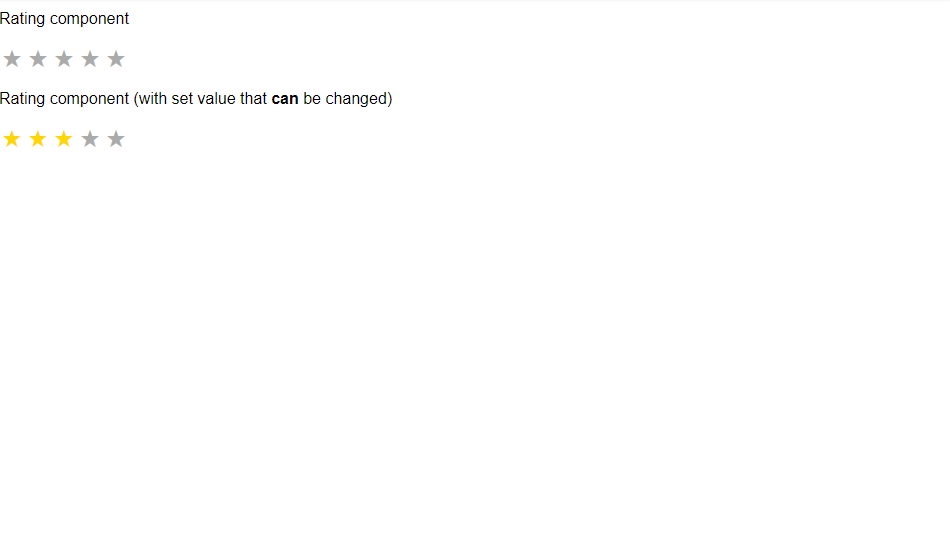Click the third yellow star in bottom rating

pyautogui.click(x=64, y=139)
